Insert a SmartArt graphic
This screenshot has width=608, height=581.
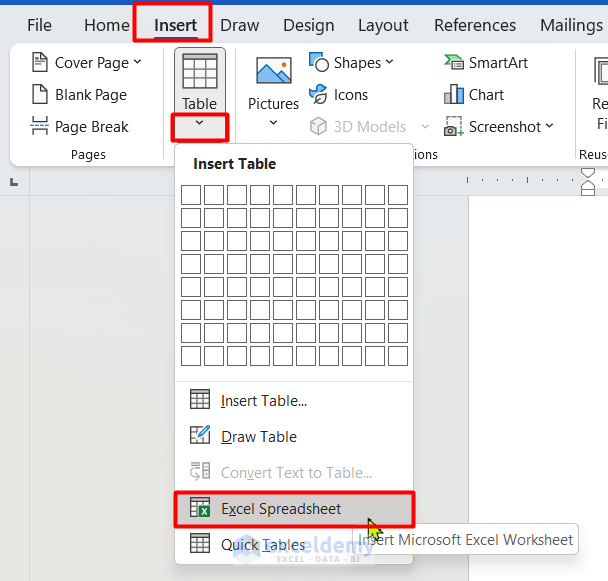click(x=485, y=62)
